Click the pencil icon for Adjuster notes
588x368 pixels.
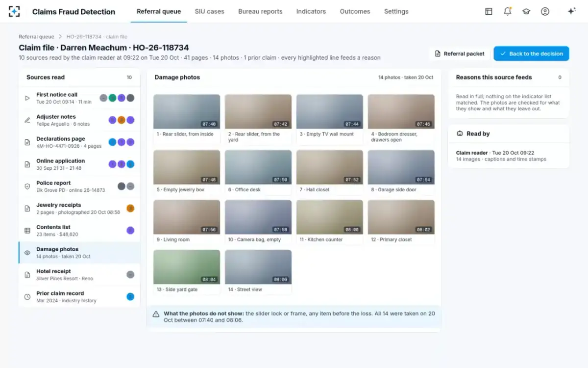(x=27, y=120)
